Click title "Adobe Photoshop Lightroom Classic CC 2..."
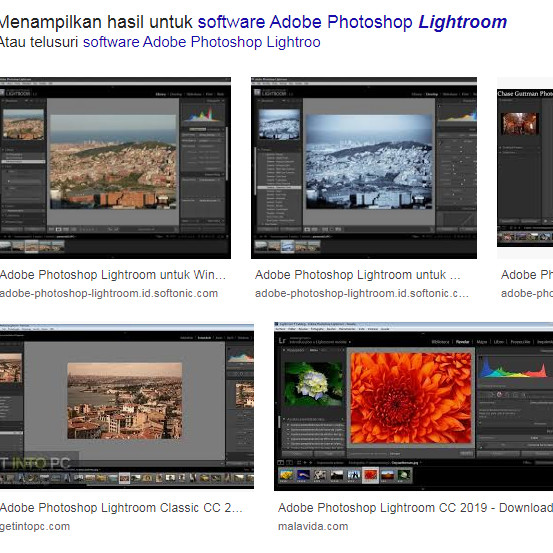Viewport: 553px width, 553px height. [x=121, y=508]
